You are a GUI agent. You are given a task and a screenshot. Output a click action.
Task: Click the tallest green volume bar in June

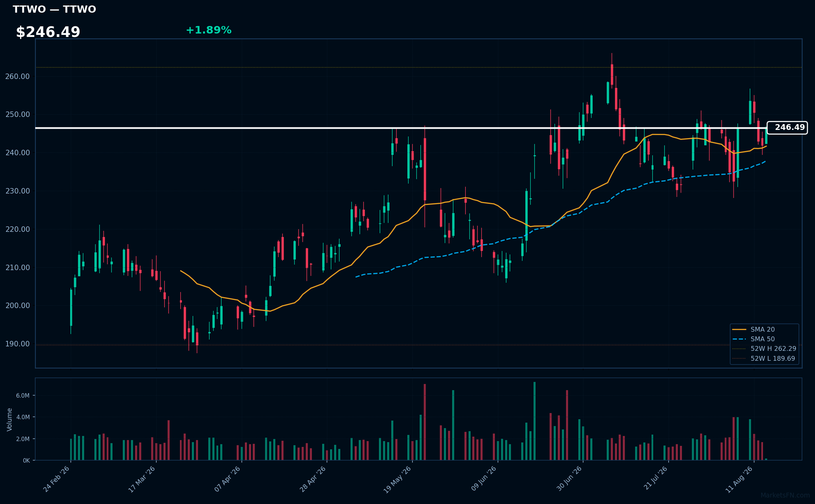tap(535, 421)
